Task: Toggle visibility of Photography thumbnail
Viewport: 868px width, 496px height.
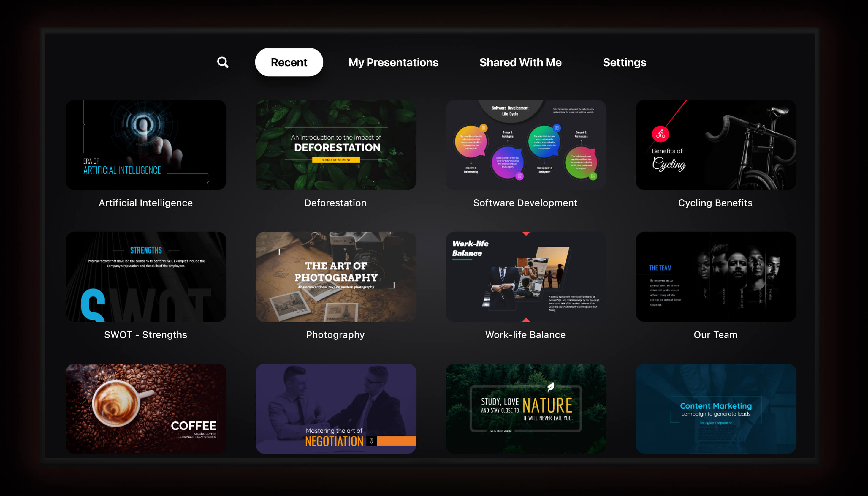Action: click(336, 277)
